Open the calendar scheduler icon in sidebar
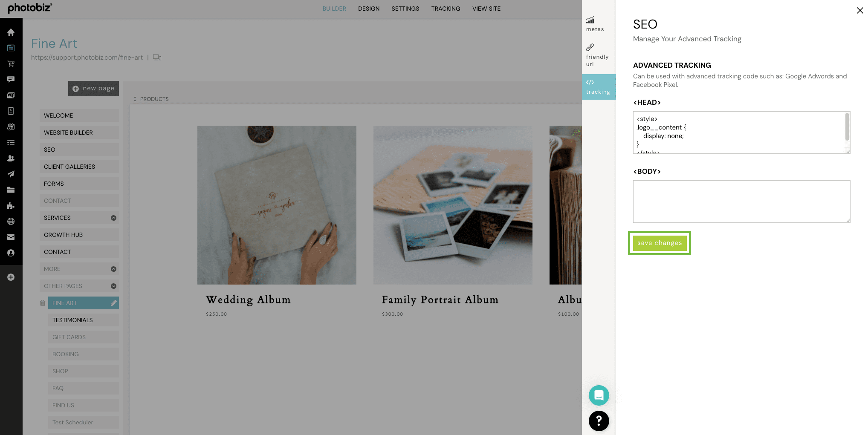Image resolution: width=868 pixels, height=435 pixels. coord(11,127)
